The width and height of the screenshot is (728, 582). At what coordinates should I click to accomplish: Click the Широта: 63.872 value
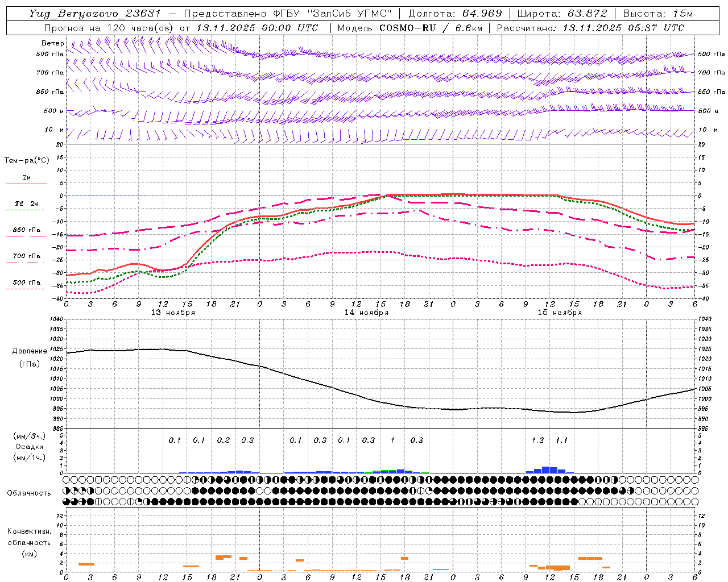click(x=562, y=14)
